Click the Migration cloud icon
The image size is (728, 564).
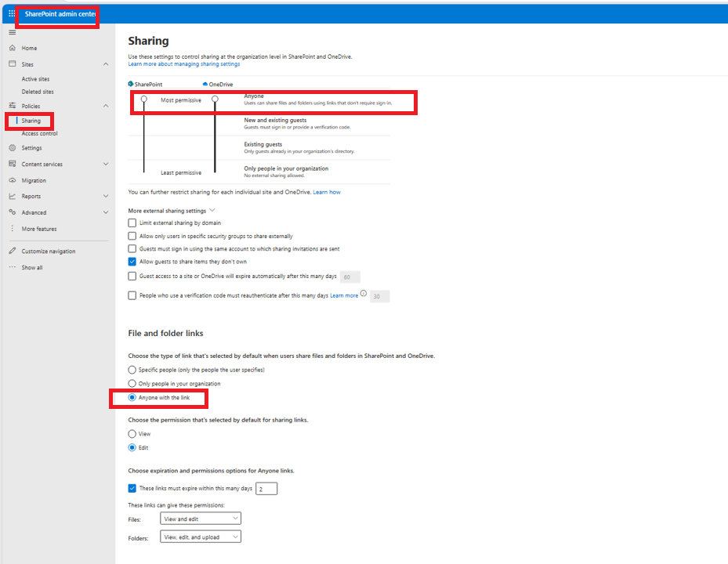(x=12, y=180)
